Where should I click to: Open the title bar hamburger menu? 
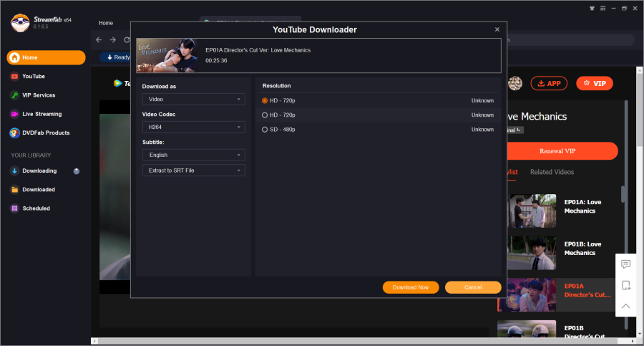coord(603,8)
